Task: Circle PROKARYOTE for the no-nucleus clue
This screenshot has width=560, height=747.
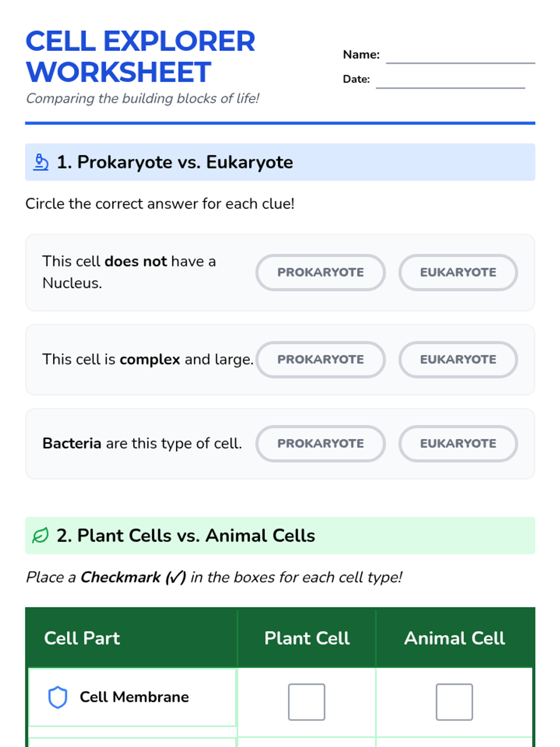Action: point(321,273)
